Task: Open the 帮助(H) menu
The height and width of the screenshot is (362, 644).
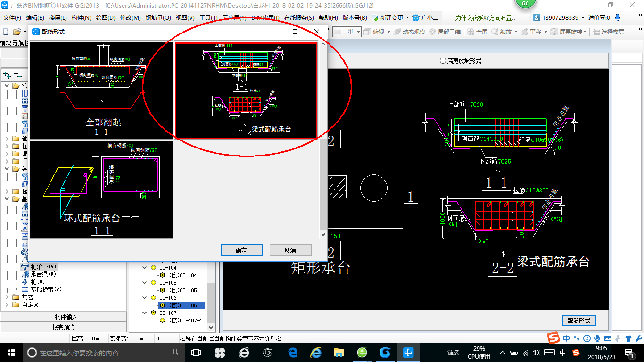Action: (x=328, y=18)
